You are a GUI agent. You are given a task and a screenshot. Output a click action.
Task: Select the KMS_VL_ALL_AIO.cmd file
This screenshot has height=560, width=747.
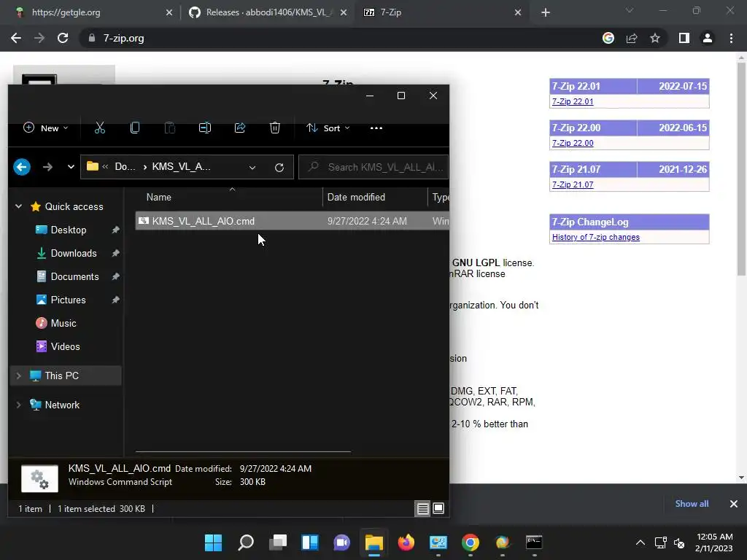pyautogui.click(x=292, y=221)
